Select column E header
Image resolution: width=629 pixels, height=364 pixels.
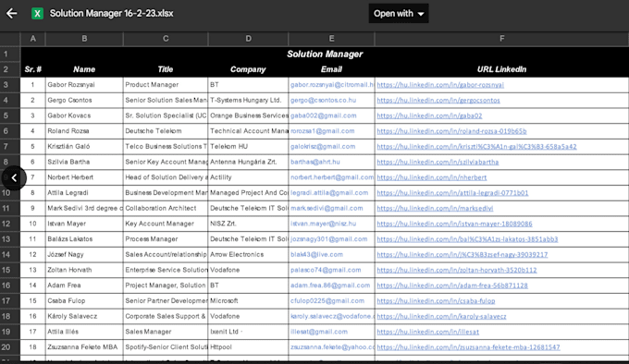coord(331,39)
